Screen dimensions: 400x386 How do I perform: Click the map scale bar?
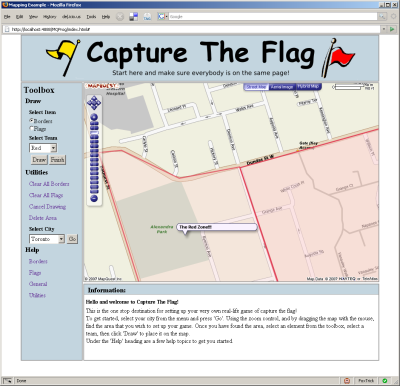point(348,87)
